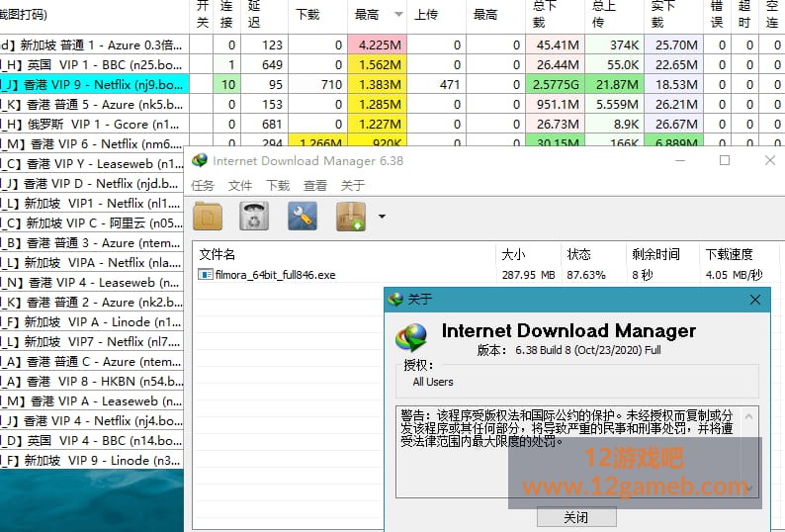Viewport: 785px width, 532px height.
Task: Click the 2.5775G total download cell
Action: 556,85
